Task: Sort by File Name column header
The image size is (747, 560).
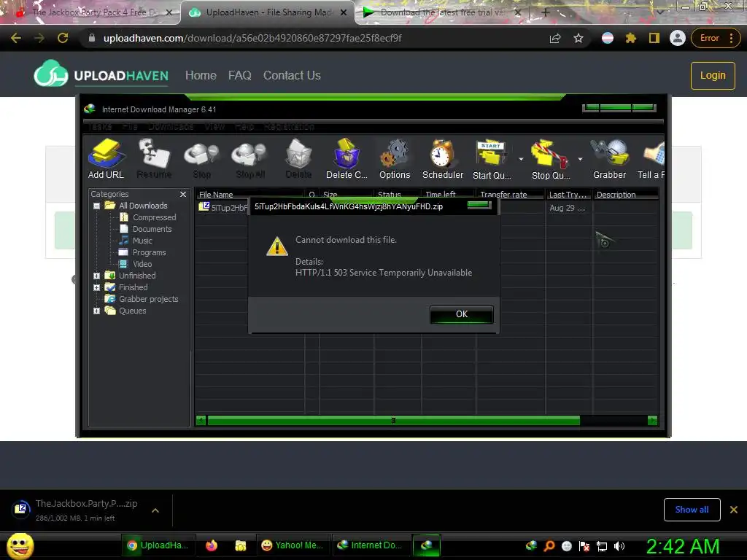Action: pos(249,194)
